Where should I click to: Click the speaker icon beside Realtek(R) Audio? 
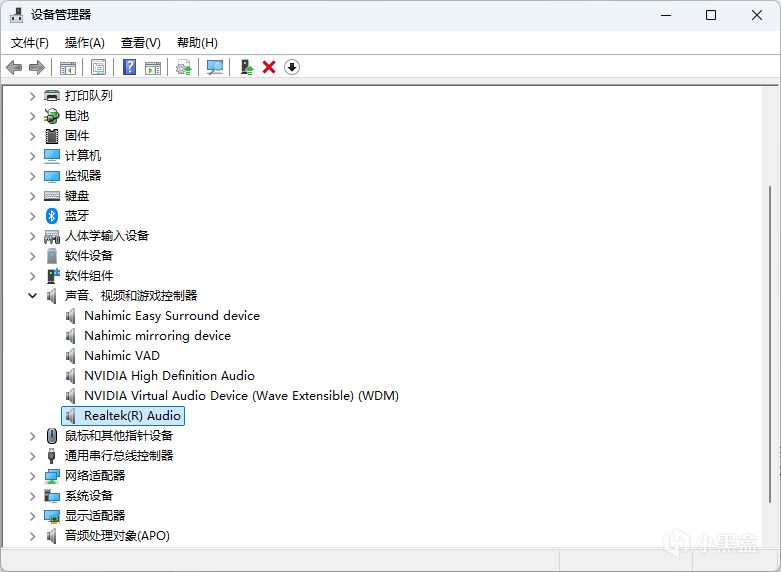(71, 416)
